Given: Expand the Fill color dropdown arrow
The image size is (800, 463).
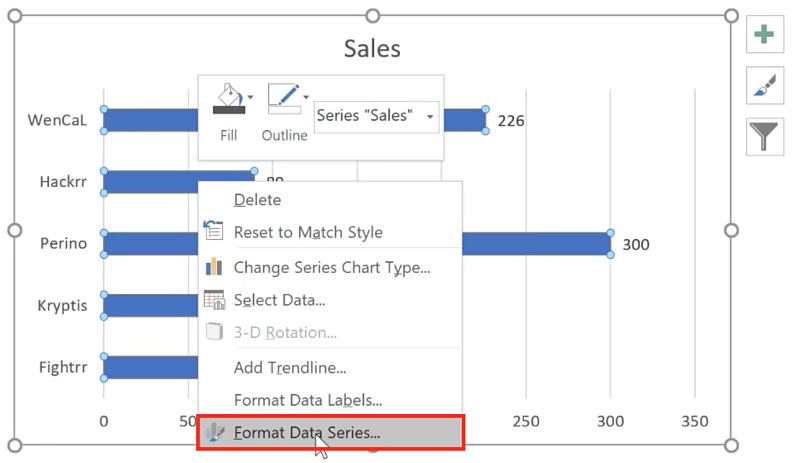Looking at the screenshot, I should (250, 97).
